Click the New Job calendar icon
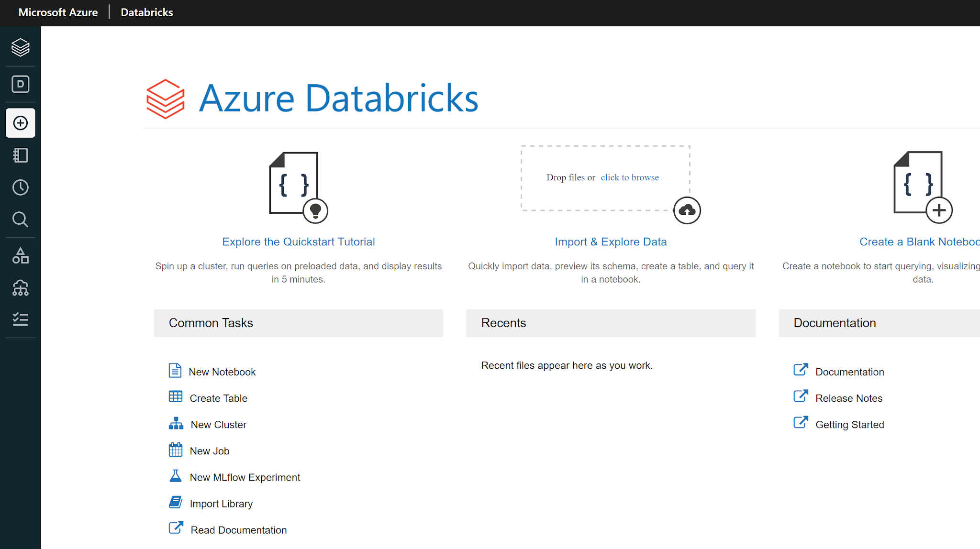 click(x=176, y=450)
